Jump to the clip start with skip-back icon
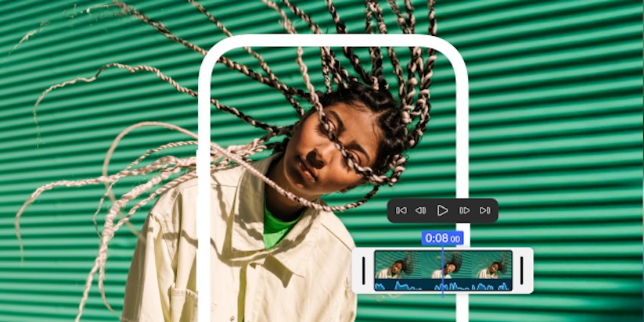This screenshot has height=322, width=644. tap(401, 210)
